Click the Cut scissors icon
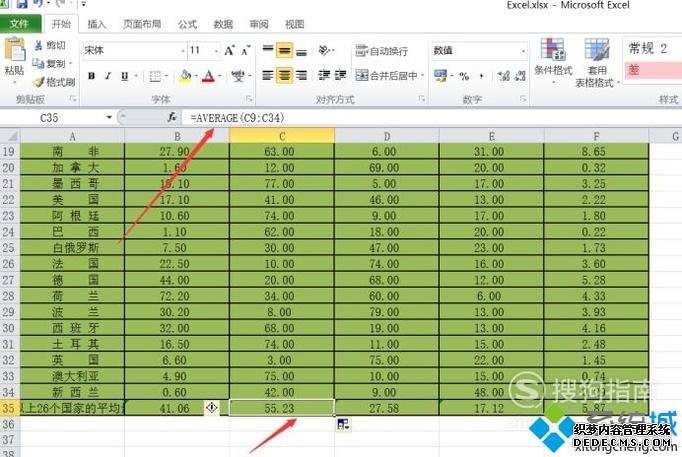Viewport: 682px width, 457px height. pos(39,45)
